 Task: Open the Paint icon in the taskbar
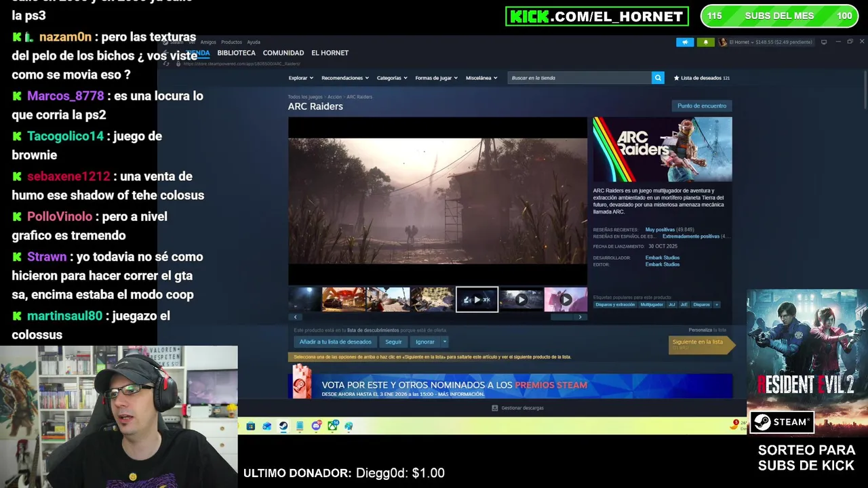[x=349, y=426]
